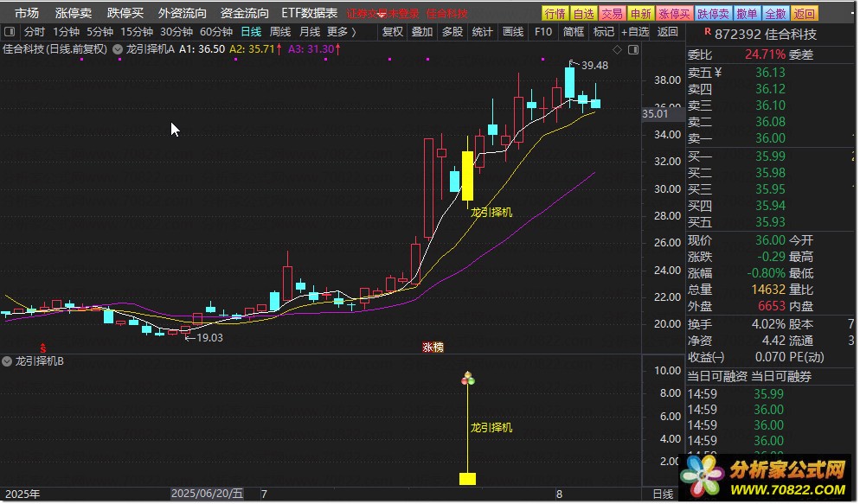860x504 pixels.
Task: Click the 复权 toolbar item
Action: [393, 32]
